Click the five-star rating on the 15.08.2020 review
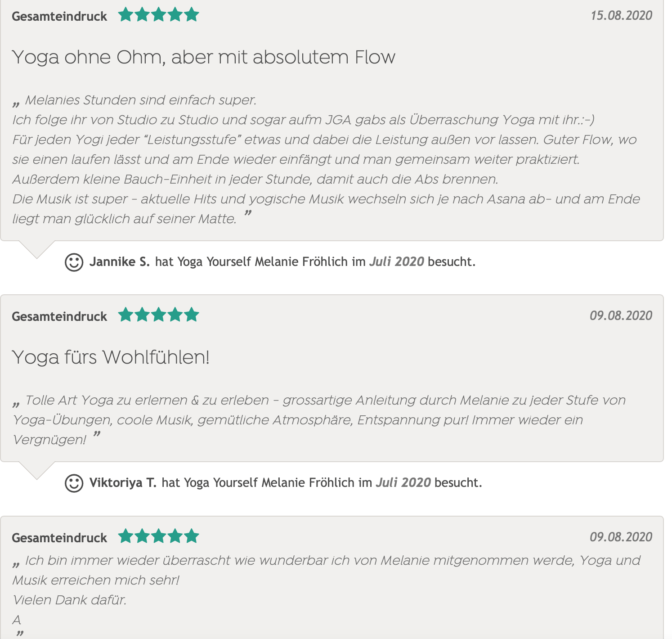 click(158, 15)
